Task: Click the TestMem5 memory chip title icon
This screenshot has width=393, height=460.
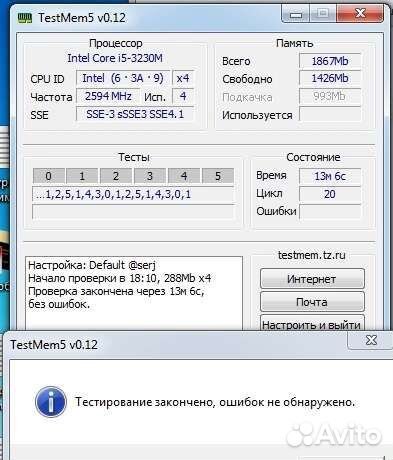Action: pyautogui.click(x=25, y=18)
